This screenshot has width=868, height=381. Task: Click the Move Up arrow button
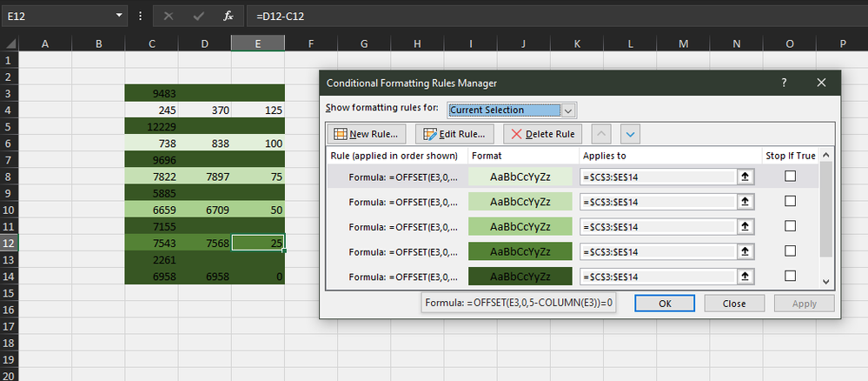(602, 134)
